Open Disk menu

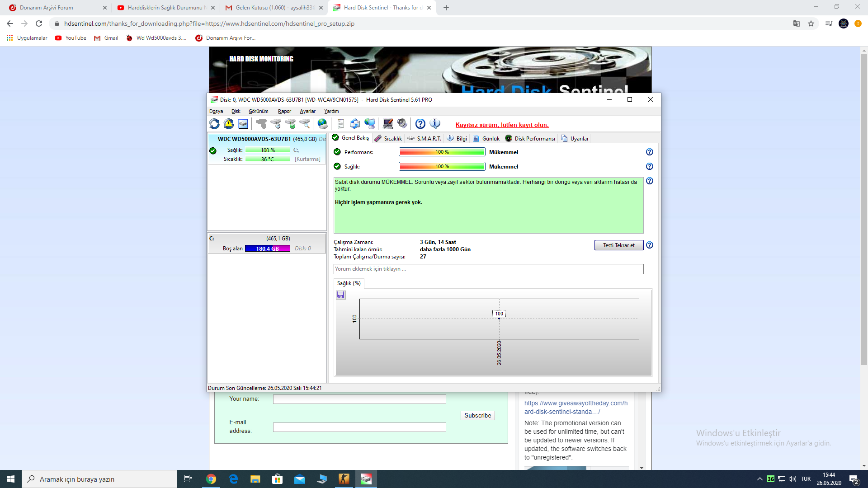236,111
